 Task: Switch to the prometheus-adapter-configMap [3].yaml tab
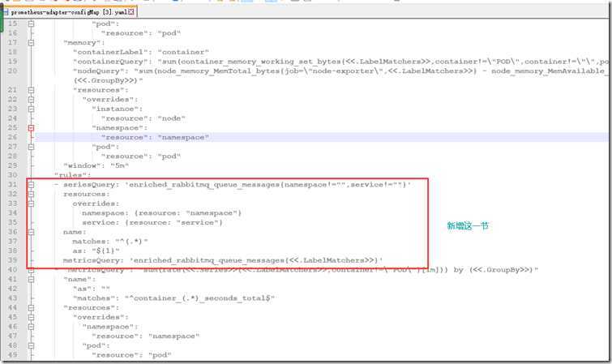68,12
